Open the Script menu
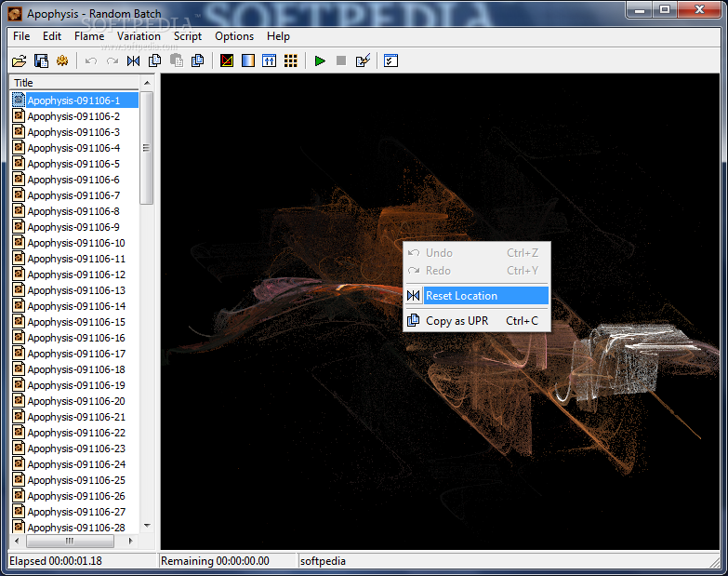Image resolution: width=728 pixels, height=576 pixels. coord(188,36)
